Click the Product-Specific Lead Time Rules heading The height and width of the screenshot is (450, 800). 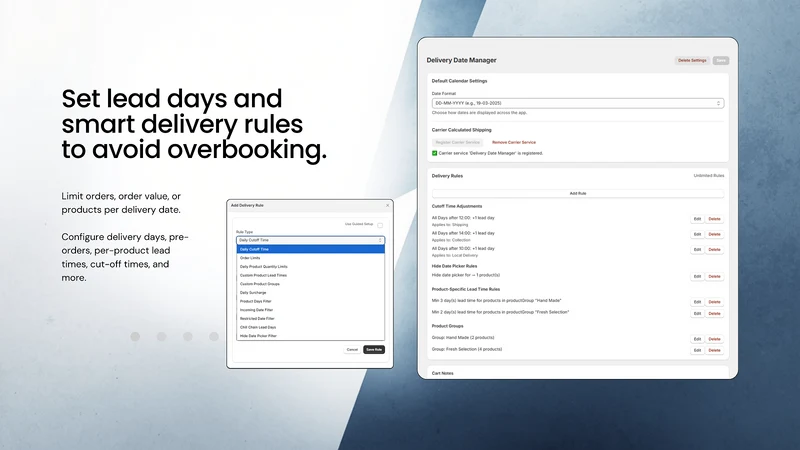(466, 289)
